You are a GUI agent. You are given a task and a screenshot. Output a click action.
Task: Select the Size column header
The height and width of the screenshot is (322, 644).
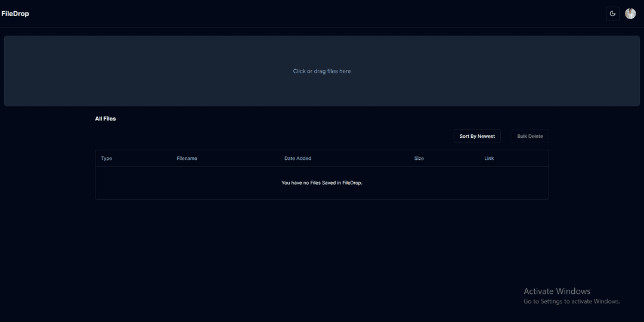[419, 159]
